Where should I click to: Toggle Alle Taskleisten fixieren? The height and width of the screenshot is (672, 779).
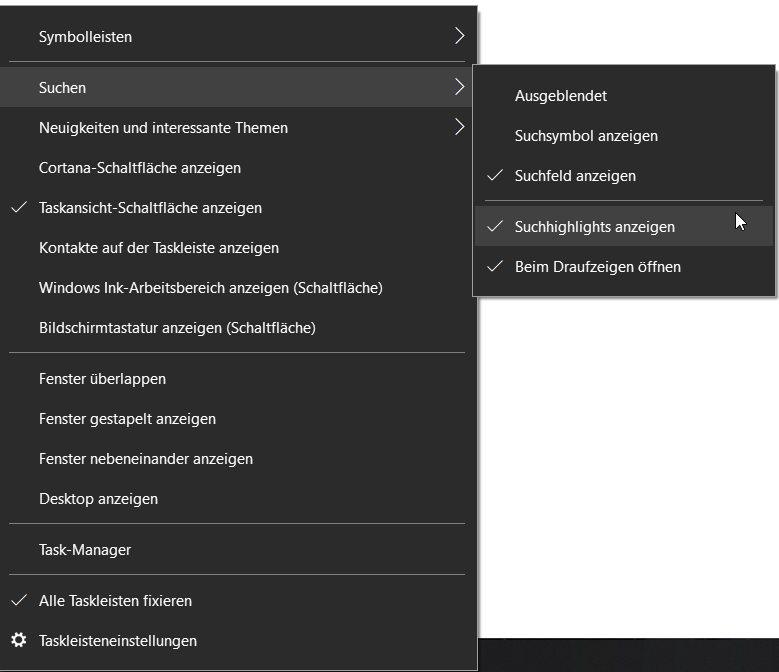tap(237, 600)
